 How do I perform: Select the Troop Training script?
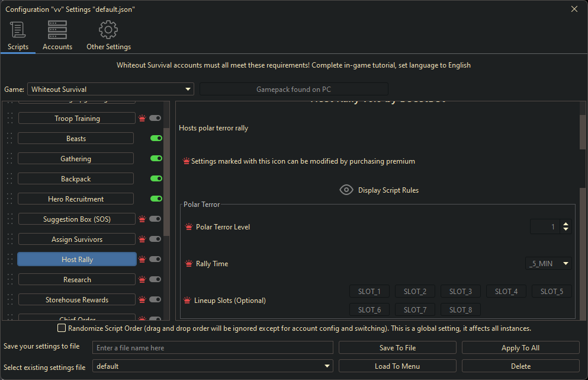77,119
